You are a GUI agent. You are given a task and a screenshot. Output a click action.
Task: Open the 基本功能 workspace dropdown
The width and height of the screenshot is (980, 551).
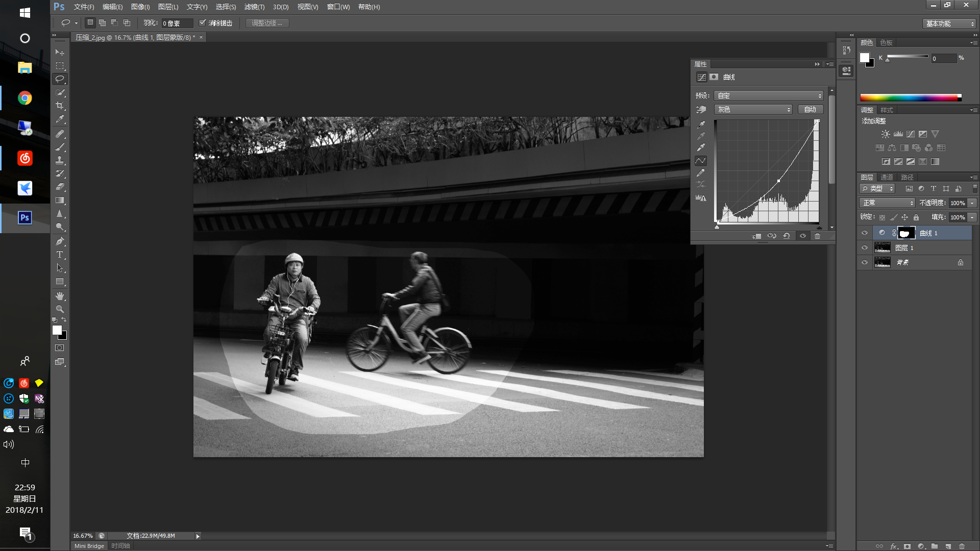(x=949, y=23)
